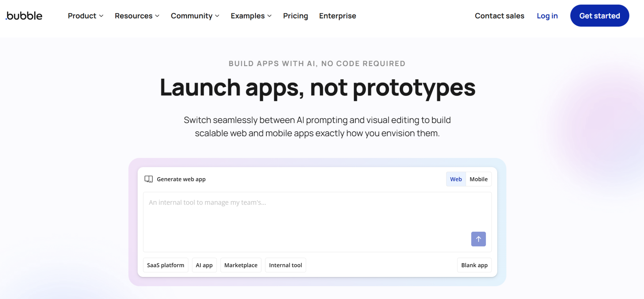Click the Contact sales link
The image size is (644, 299).
[499, 16]
